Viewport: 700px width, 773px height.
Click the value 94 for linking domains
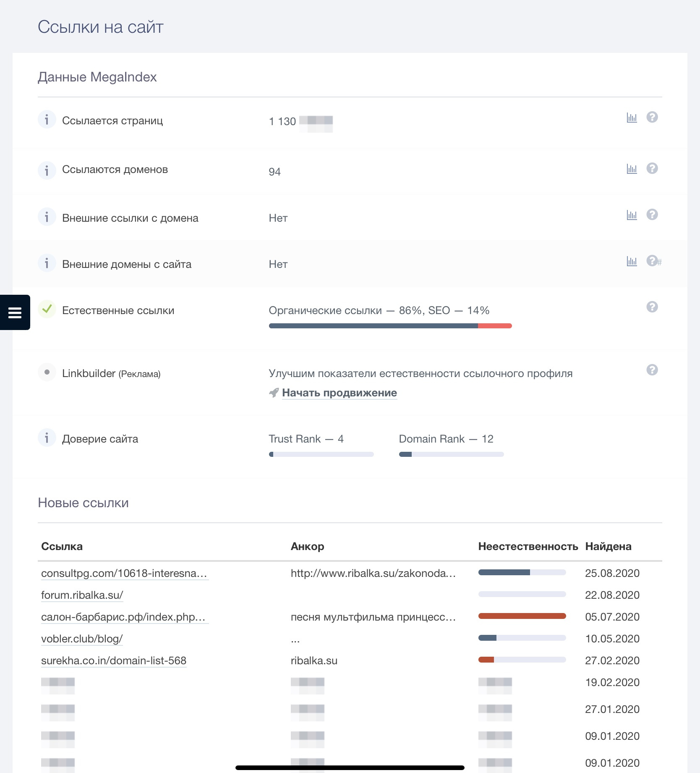(x=274, y=172)
